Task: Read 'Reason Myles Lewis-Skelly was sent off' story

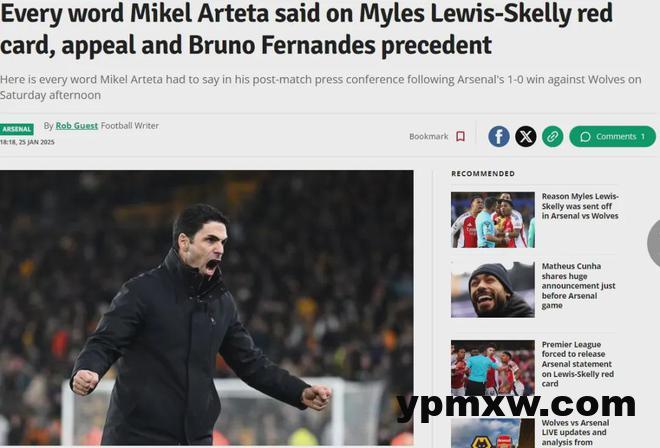Action: pos(580,206)
